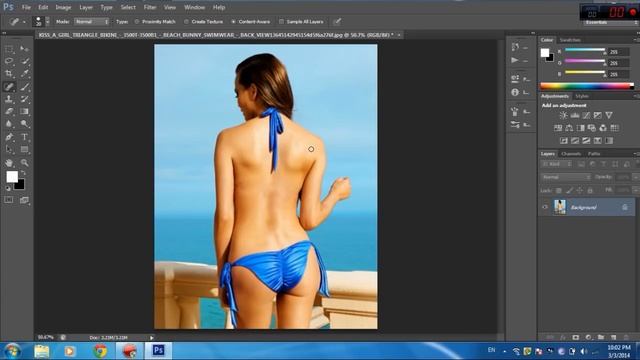Select the Brush tool
The image size is (640, 360).
[24, 87]
